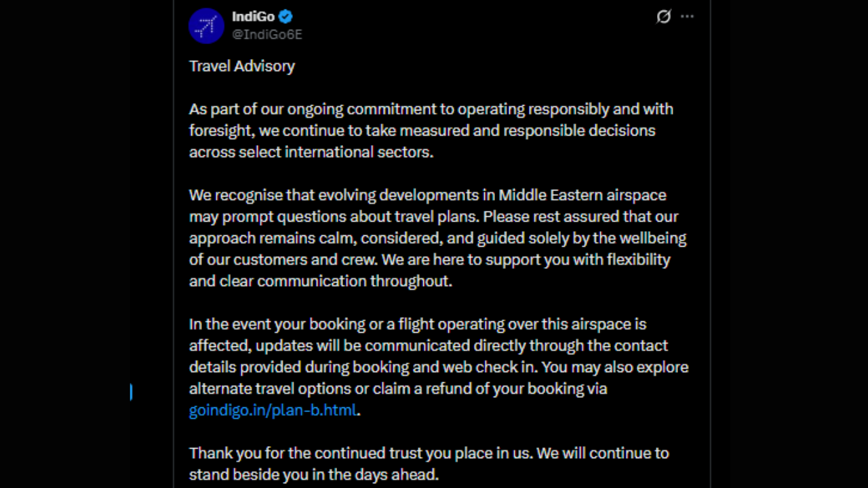Click the blue marker on the left edge
The width and height of the screenshot is (868, 488).
coord(130,392)
